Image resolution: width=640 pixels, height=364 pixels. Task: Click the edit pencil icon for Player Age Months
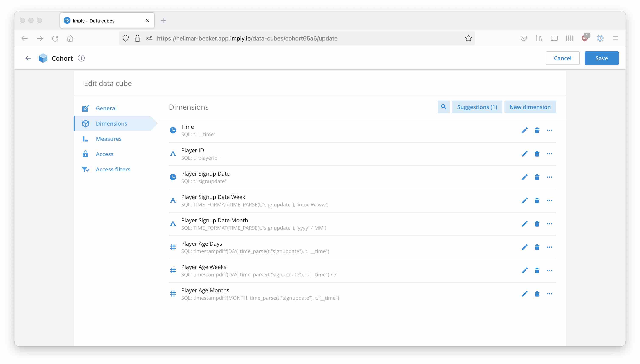coord(525,294)
